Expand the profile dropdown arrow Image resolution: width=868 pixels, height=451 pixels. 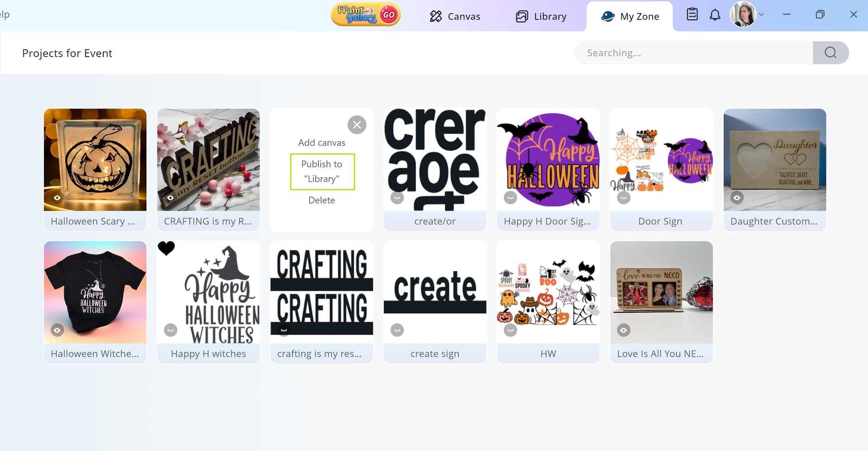coord(762,14)
